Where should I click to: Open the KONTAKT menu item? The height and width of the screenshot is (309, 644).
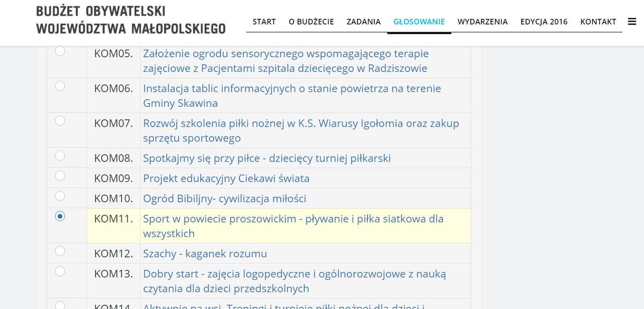(x=598, y=21)
